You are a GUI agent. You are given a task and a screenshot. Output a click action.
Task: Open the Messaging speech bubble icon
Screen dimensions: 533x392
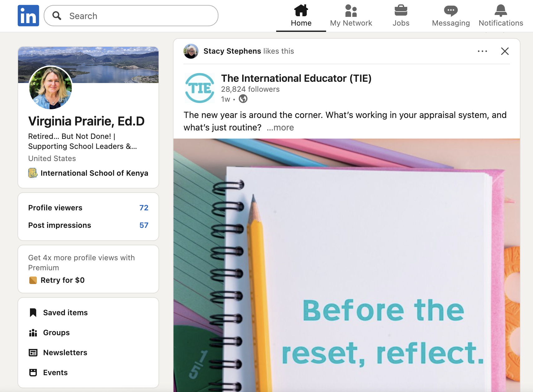(x=451, y=11)
